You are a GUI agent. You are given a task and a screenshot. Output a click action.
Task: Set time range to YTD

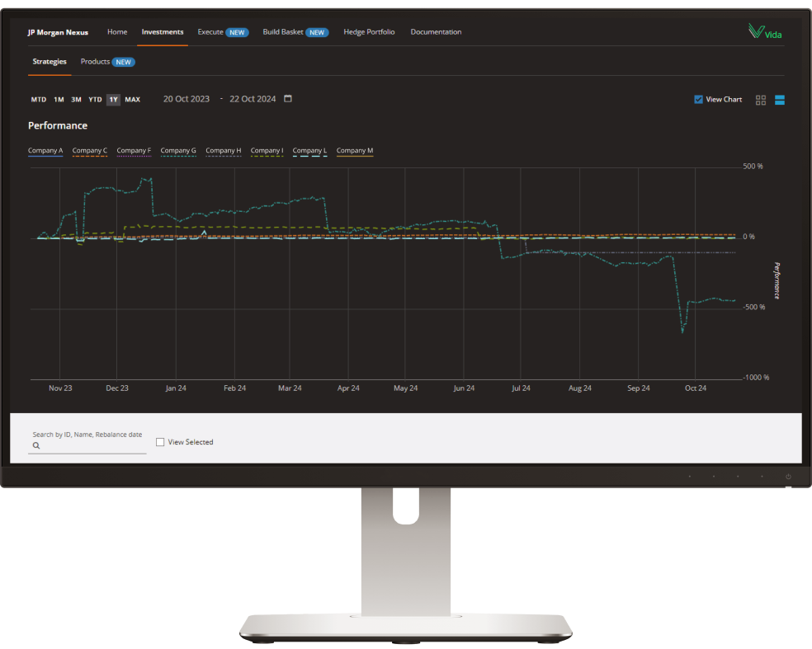(x=95, y=100)
